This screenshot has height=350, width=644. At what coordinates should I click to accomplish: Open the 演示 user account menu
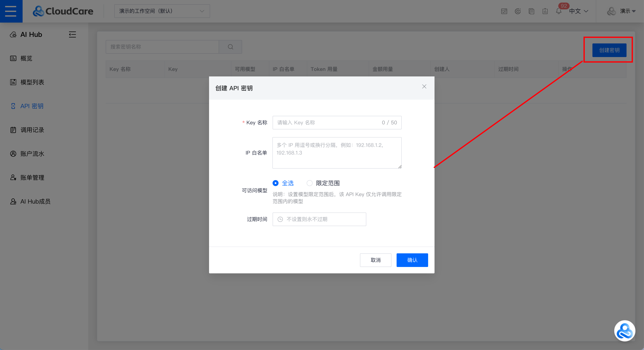[621, 11]
